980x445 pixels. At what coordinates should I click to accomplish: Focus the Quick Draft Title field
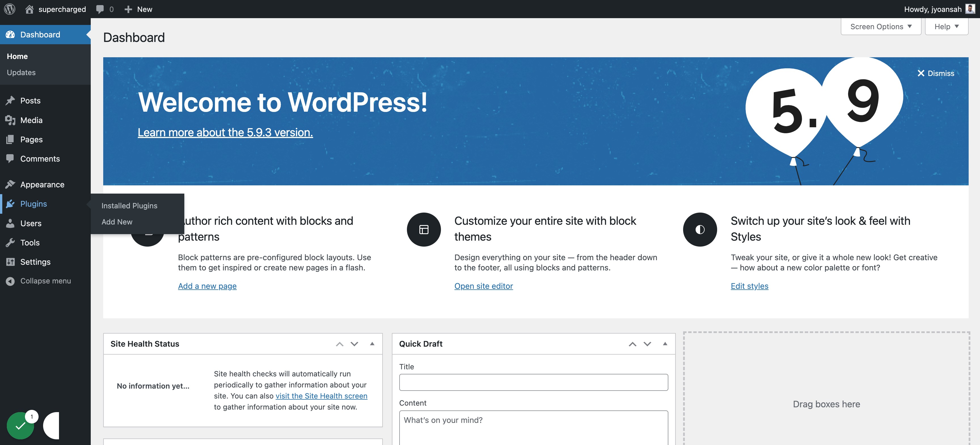click(x=533, y=382)
